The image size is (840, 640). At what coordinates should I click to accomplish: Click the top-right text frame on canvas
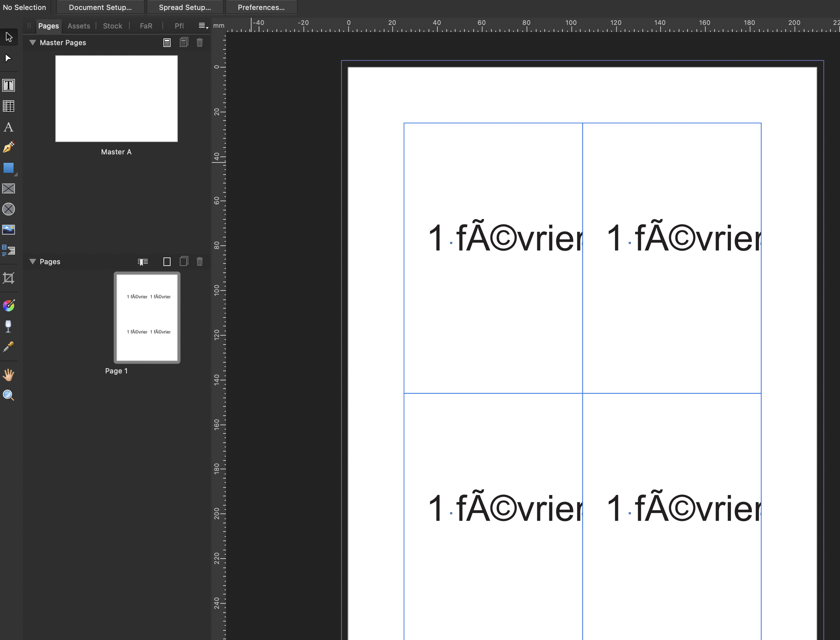point(672,258)
